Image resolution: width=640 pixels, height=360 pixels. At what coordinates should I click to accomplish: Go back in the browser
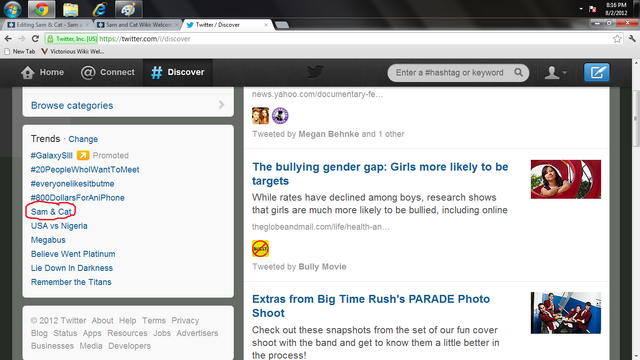[8, 39]
